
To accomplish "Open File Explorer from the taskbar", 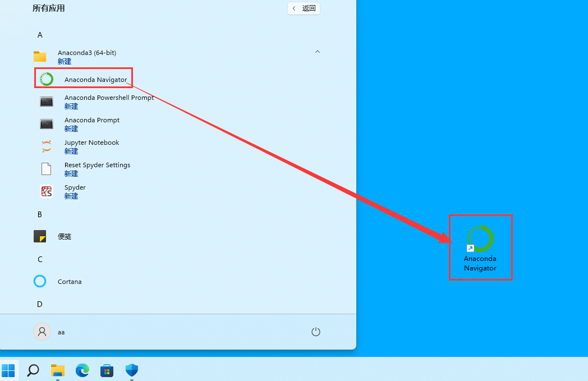I will [58, 370].
